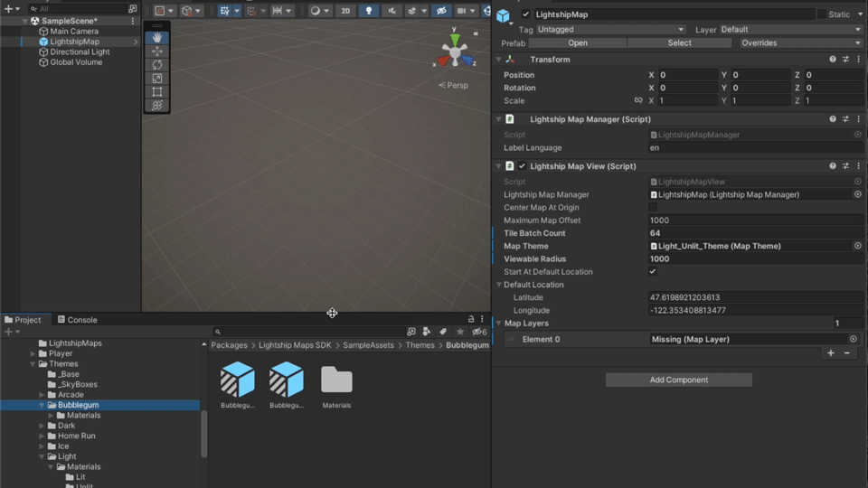Viewport: 868px width, 488px height.
Task: Toggle scene lighting lightbulb icon
Action: (x=369, y=11)
